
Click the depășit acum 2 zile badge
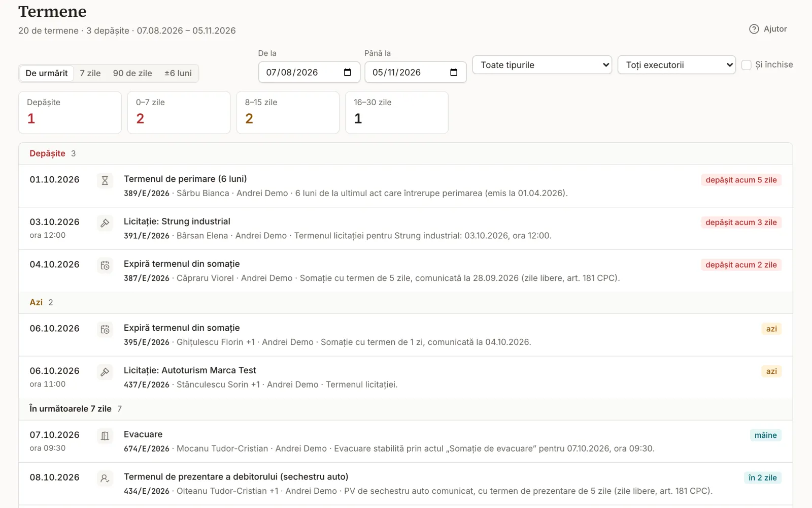[x=741, y=265]
